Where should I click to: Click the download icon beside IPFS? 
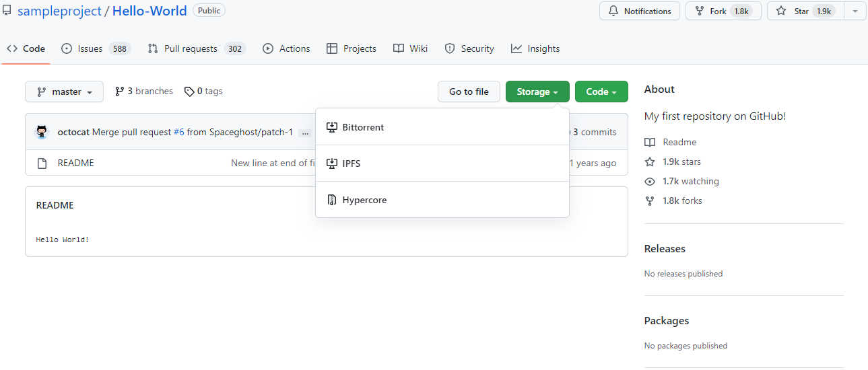pos(331,163)
